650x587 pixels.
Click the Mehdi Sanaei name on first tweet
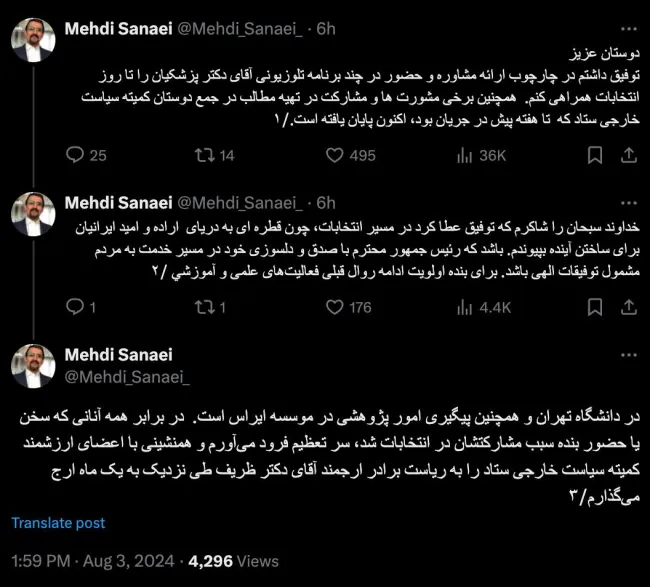[x=118, y=29]
